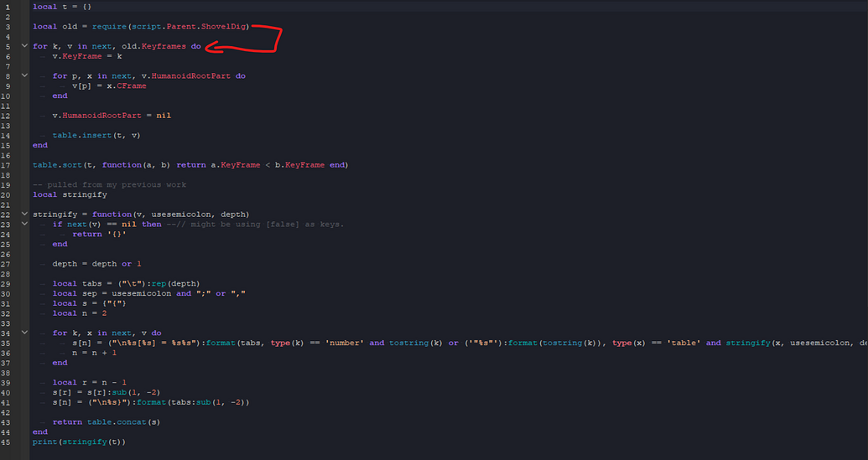Image resolution: width=868 pixels, height=460 pixels.
Task: Click 'local r = n - 1' on line 39
Action: (x=90, y=383)
